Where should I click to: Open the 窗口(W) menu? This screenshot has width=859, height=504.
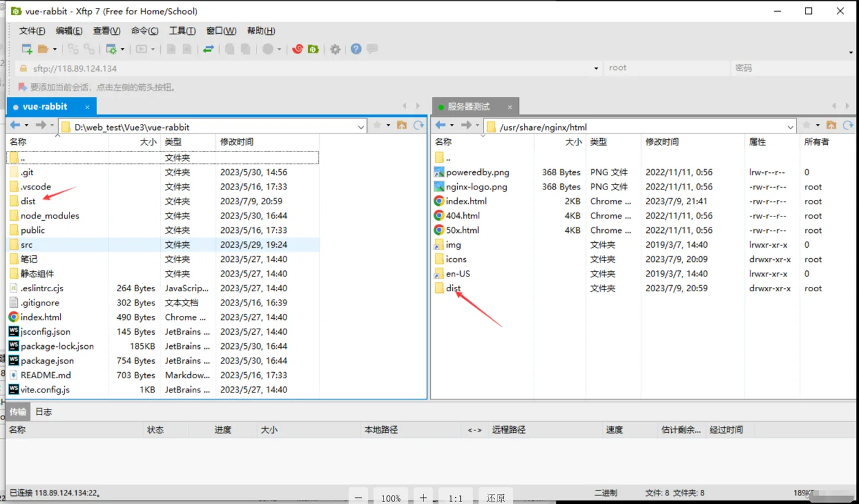[x=221, y=31]
